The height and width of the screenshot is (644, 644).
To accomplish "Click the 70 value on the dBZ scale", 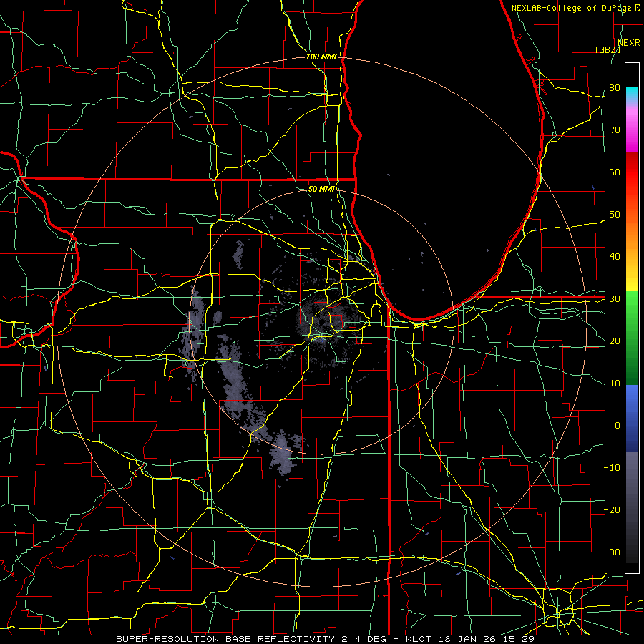I will point(615,130).
